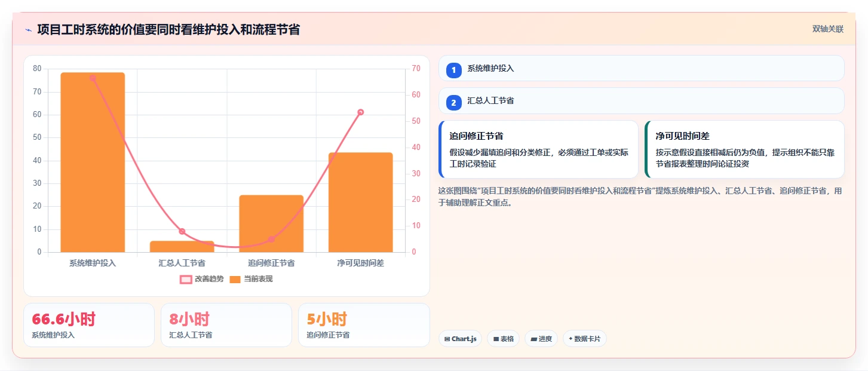868x371 pixels.
Task: Click the 系统维护投入 orange bar
Action: [93, 162]
